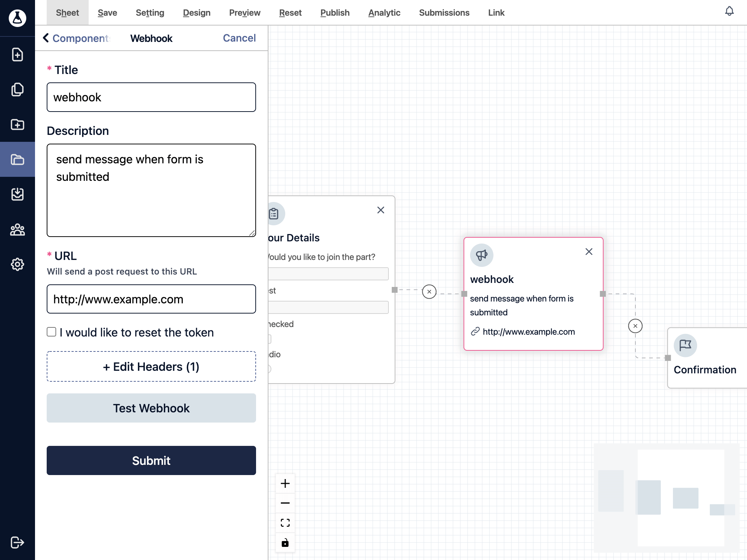Remove connection between webhook and Confirmation
The width and height of the screenshot is (747, 560).
(635, 326)
